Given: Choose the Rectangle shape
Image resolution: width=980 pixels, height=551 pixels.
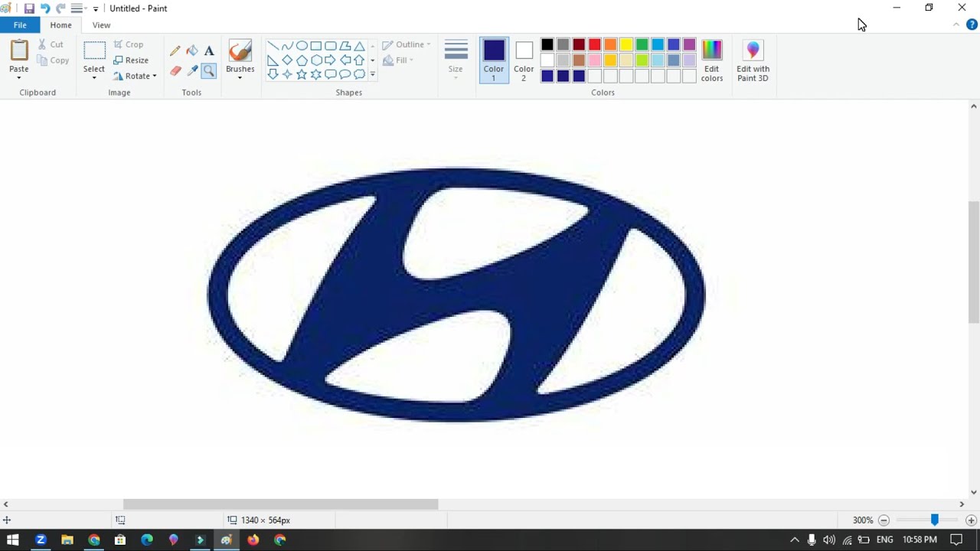Looking at the screenshot, I should point(316,46).
